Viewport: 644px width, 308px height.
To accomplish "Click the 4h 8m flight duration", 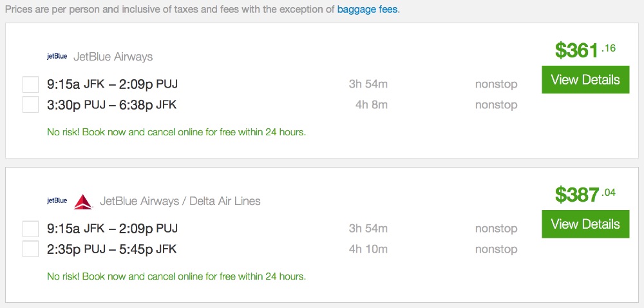I will [371, 104].
